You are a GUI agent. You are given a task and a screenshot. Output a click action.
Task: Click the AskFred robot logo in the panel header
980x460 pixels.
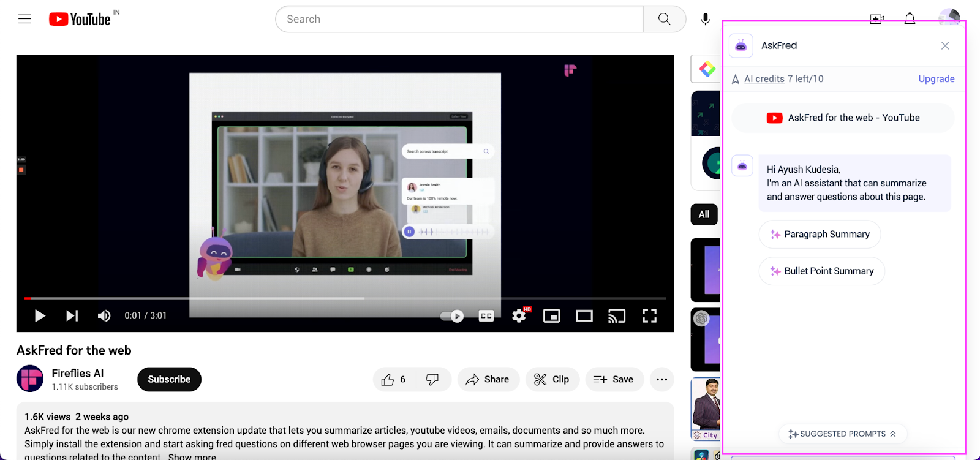[x=741, y=45]
